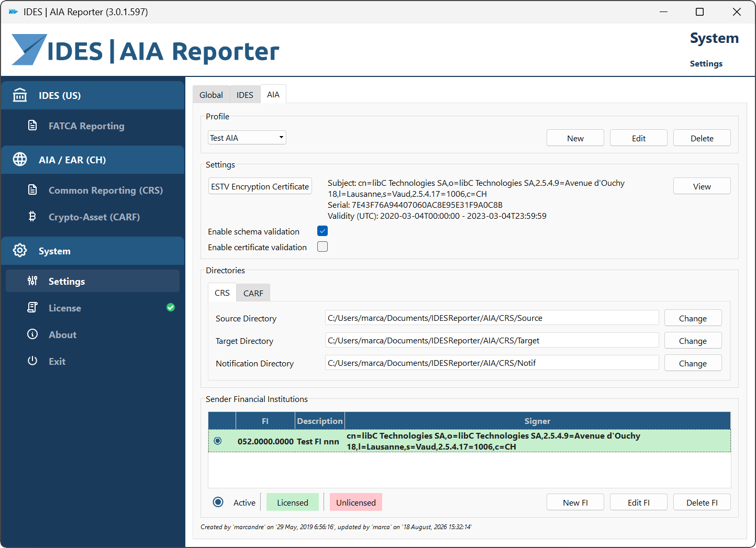
Task: Click the Target Directory path field
Action: [x=492, y=340]
